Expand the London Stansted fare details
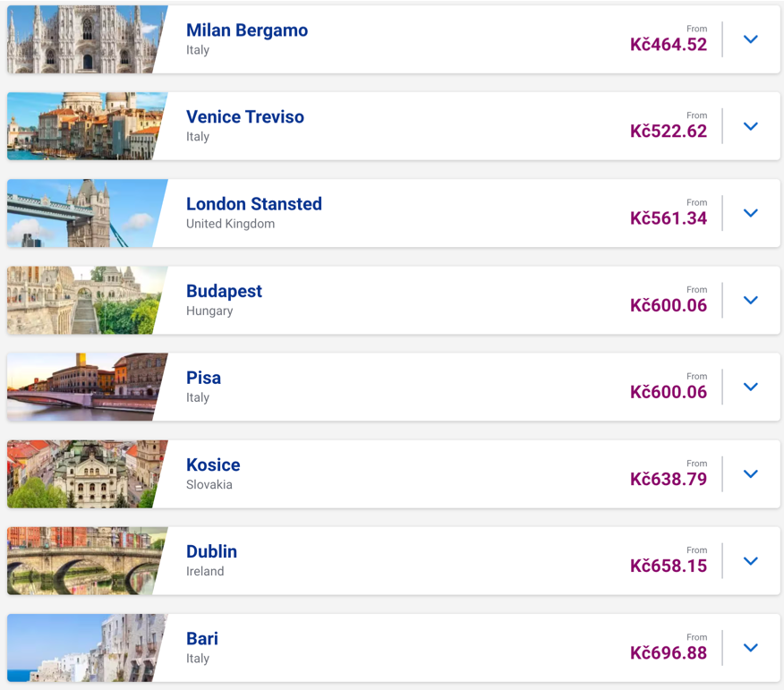The image size is (784, 690). (750, 213)
